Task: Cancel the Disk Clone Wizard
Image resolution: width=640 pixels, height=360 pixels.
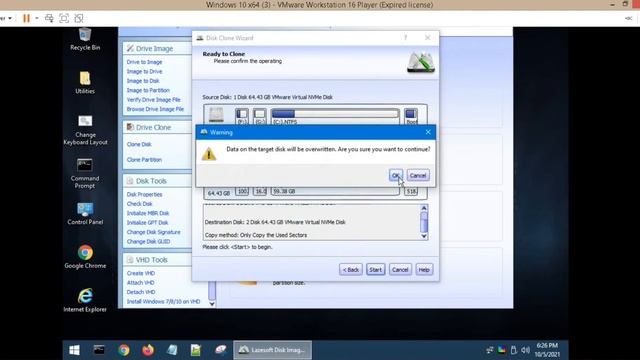Action: 400,270
